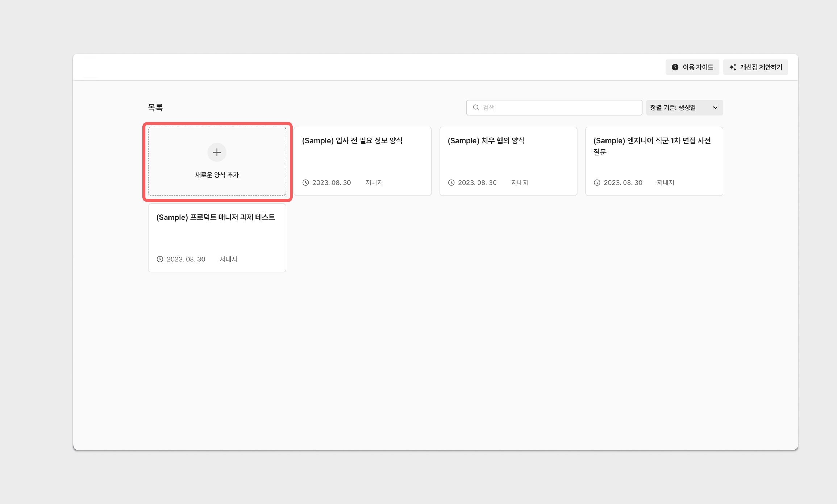837x504 pixels.
Task: Open (Sample) 입사 전 필요 정보 양식 card
Action: click(362, 159)
